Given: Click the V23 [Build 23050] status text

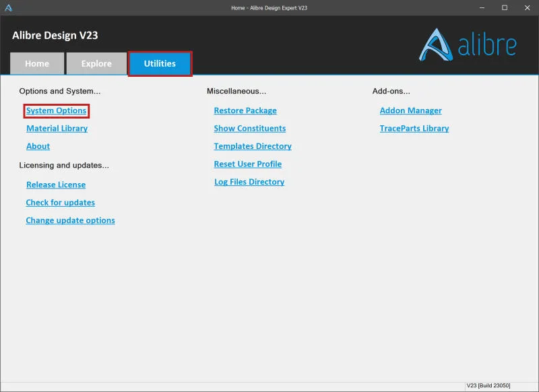Looking at the screenshot, I should coord(488,385).
